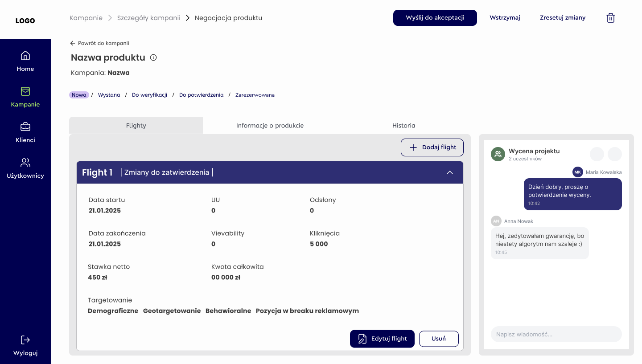Collapse the Flight 1 panel chevron
The image size is (642, 364).
click(450, 172)
